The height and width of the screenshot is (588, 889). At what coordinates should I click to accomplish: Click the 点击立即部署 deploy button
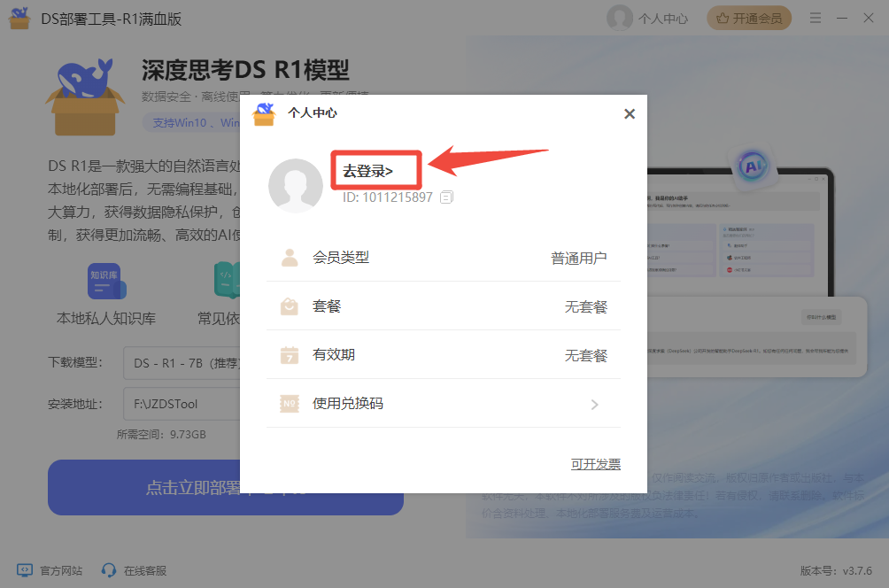[225, 488]
